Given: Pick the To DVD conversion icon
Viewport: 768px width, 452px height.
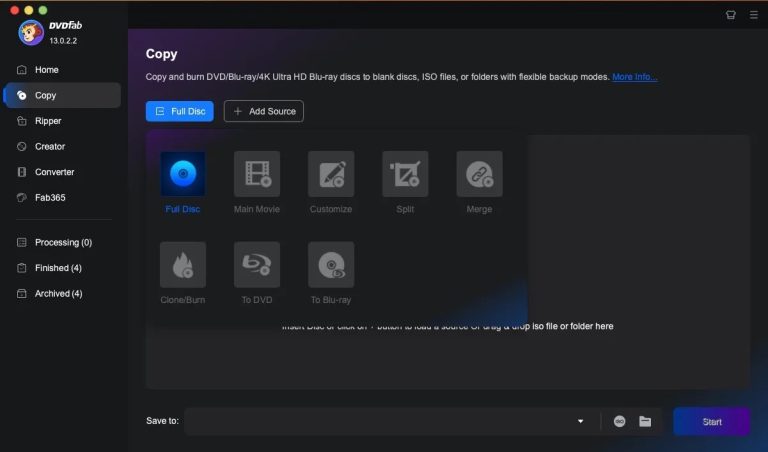Looking at the screenshot, I should (x=257, y=264).
